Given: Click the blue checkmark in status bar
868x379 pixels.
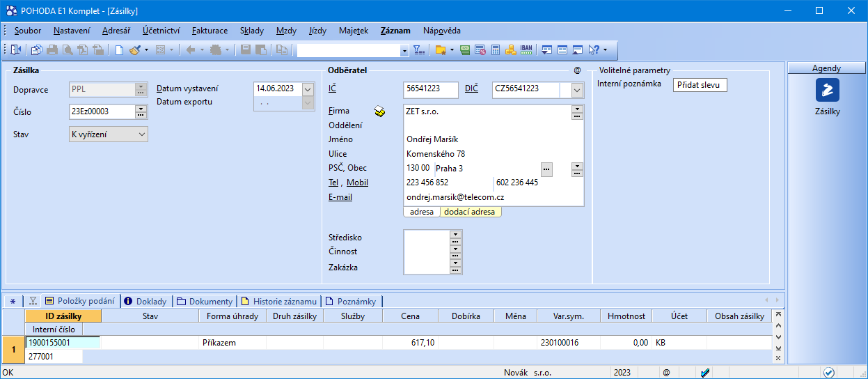Looking at the screenshot, I should tap(705, 373).
